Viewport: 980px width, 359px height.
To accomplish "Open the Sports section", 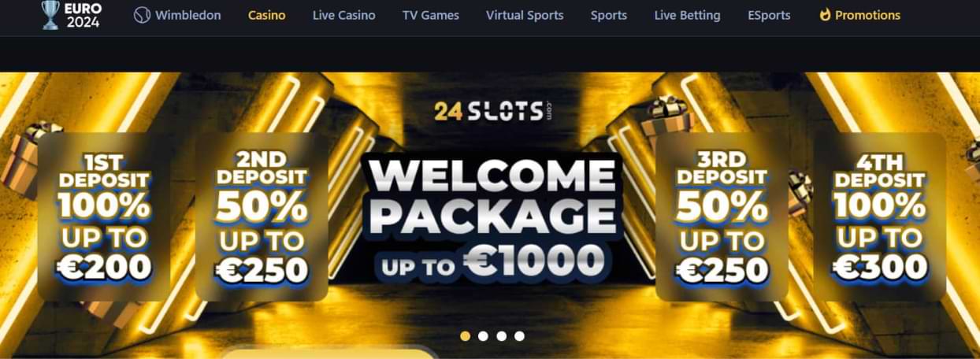I will pyautogui.click(x=609, y=15).
